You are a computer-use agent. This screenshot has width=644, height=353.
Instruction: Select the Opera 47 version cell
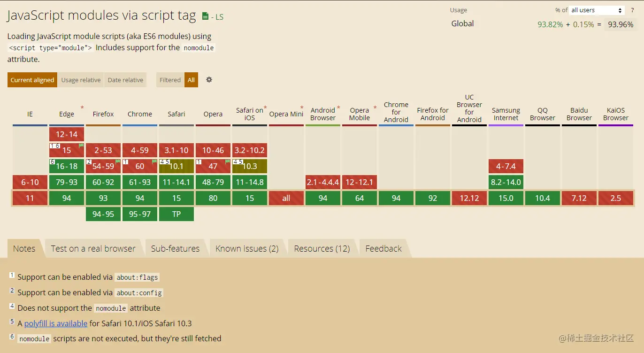213,166
